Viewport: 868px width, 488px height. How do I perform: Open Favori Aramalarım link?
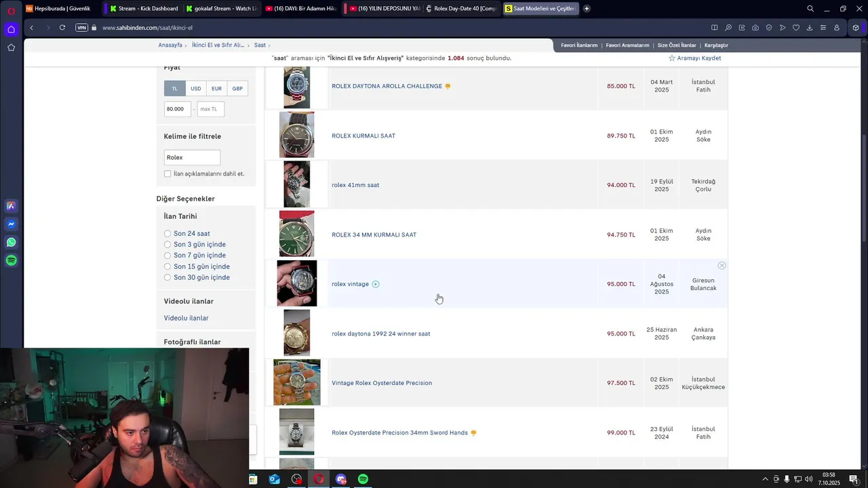[x=627, y=45]
